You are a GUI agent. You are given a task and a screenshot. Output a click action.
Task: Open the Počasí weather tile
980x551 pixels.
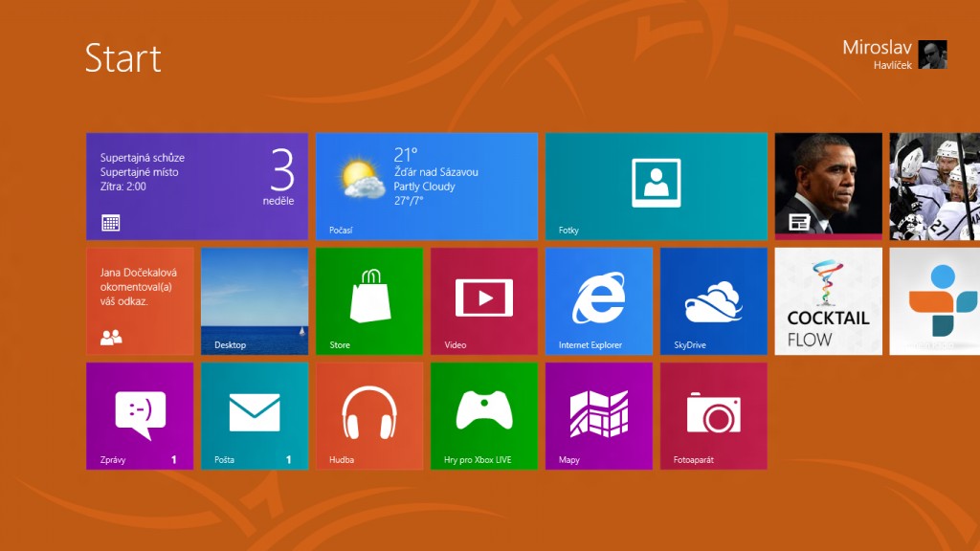427,187
